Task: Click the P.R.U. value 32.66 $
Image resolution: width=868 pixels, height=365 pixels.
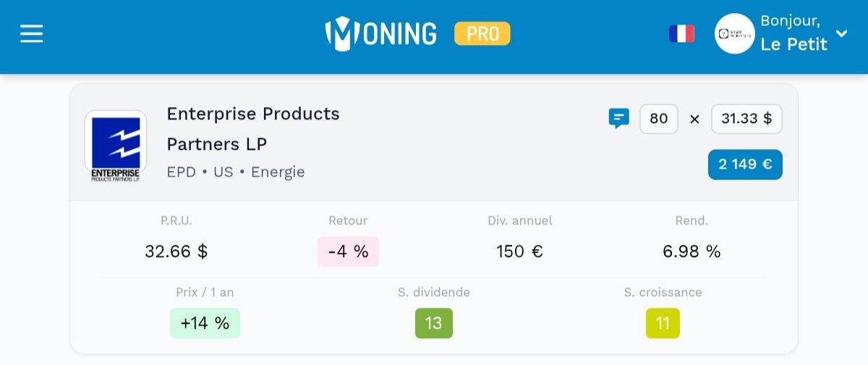Action: click(176, 251)
